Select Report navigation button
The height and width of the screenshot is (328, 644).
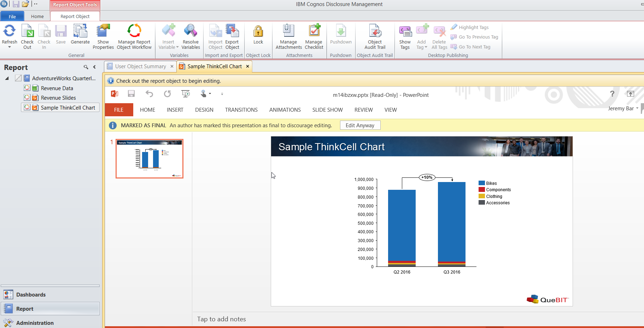(50, 309)
